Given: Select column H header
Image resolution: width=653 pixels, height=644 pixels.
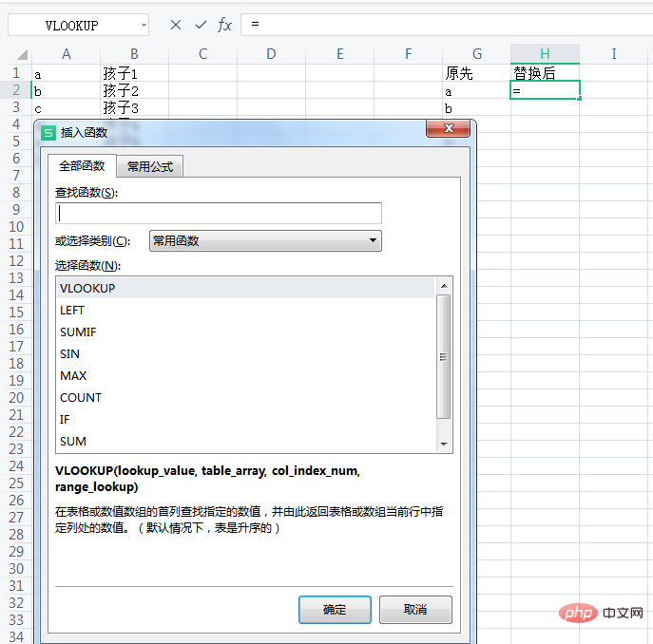Looking at the screenshot, I should click(545, 54).
